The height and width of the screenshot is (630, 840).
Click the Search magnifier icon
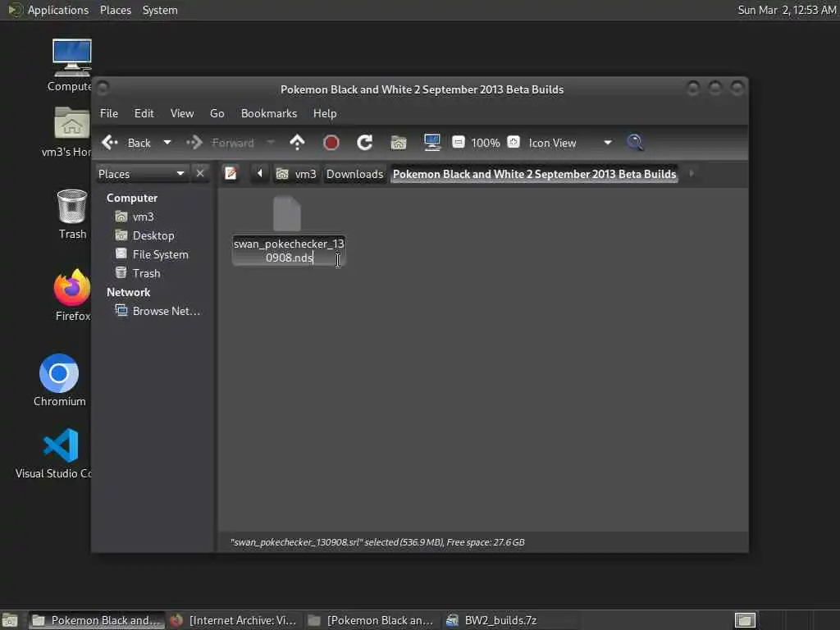coord(635,143)
